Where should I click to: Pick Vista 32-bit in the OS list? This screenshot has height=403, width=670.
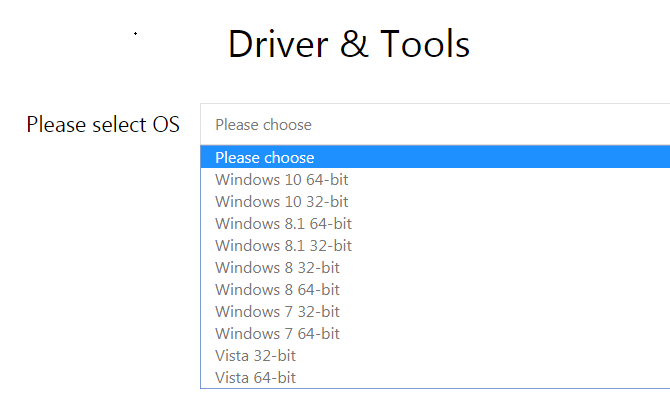(255, 356)
